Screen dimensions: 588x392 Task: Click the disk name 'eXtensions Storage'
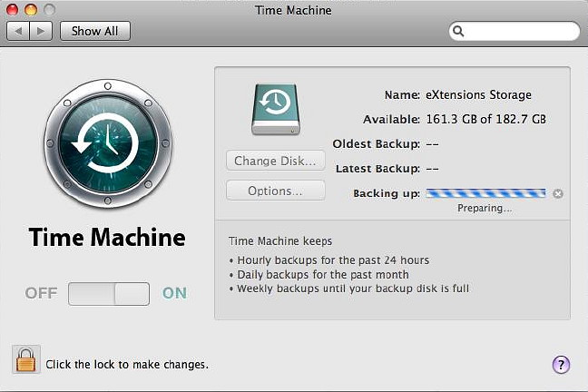(478, 95)
